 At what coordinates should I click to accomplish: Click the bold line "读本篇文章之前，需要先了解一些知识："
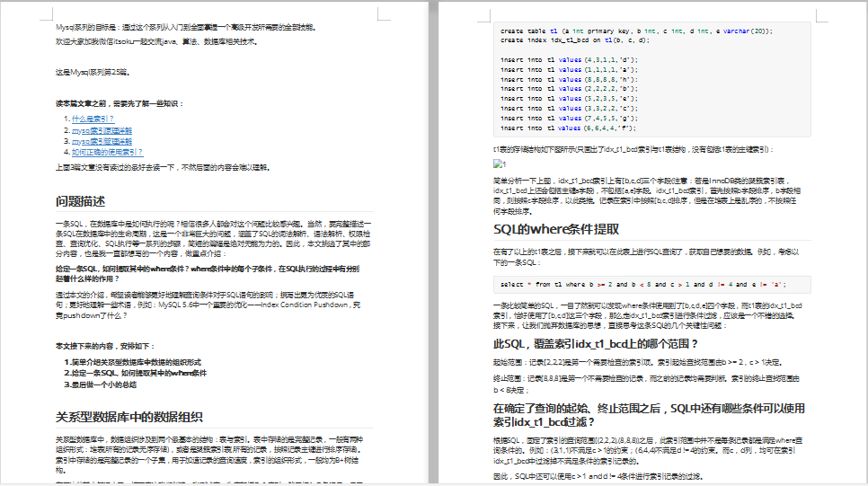(120, 103)
